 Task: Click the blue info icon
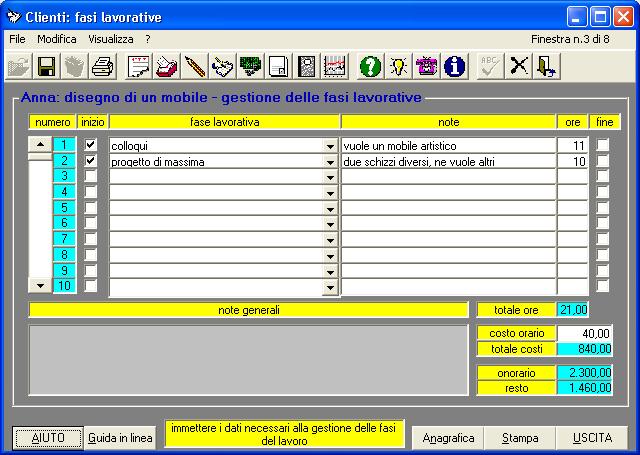click(455, 66)
